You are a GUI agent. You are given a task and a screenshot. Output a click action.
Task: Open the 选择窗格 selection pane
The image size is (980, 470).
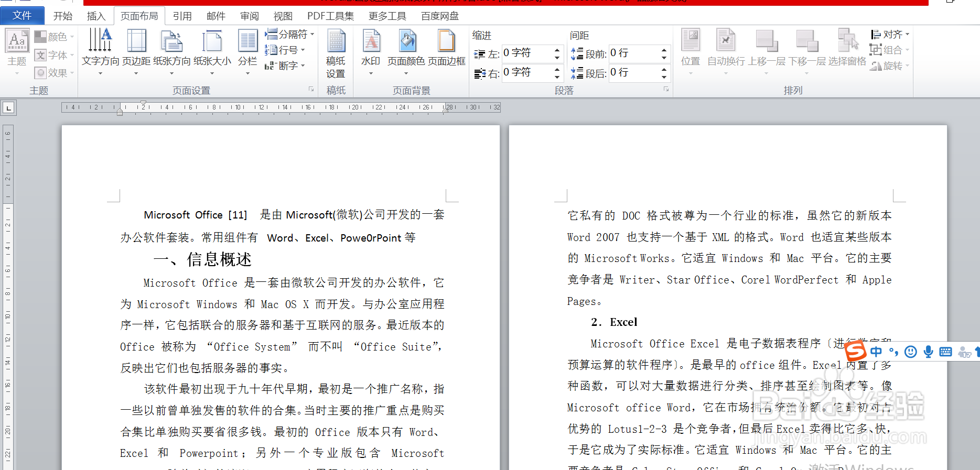tap(847, 48)
